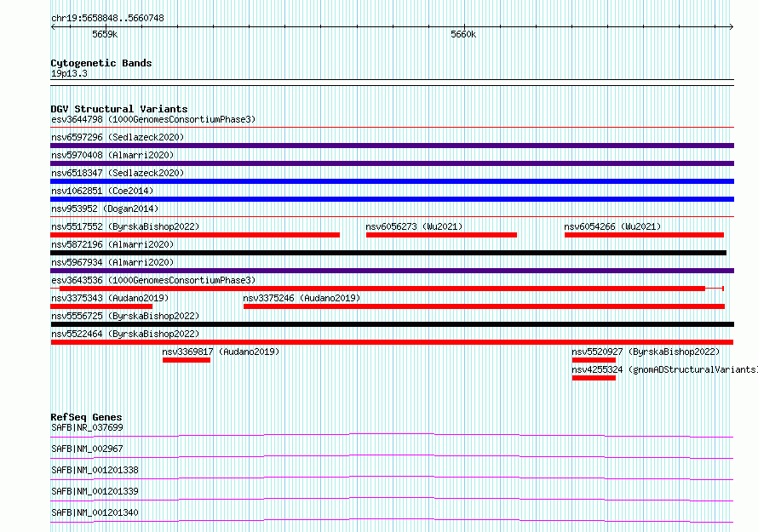
Task: Open transcript SAFB|NM_001201340
Action: point(95,512)
